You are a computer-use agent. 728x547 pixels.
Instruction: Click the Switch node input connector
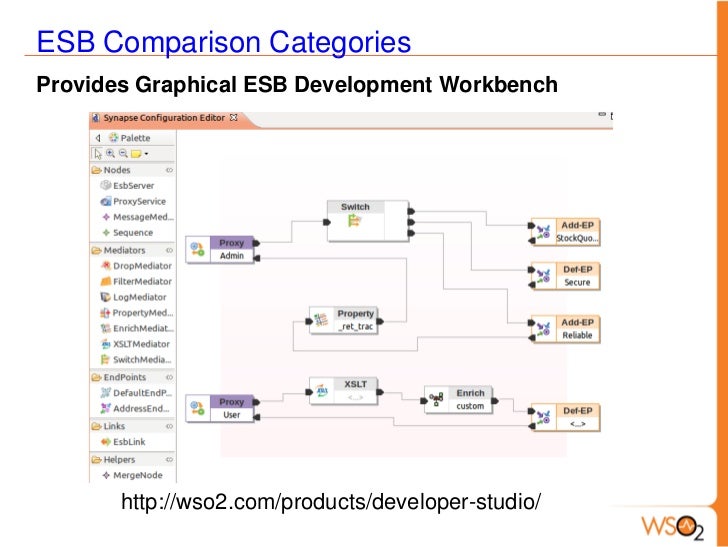327,222
